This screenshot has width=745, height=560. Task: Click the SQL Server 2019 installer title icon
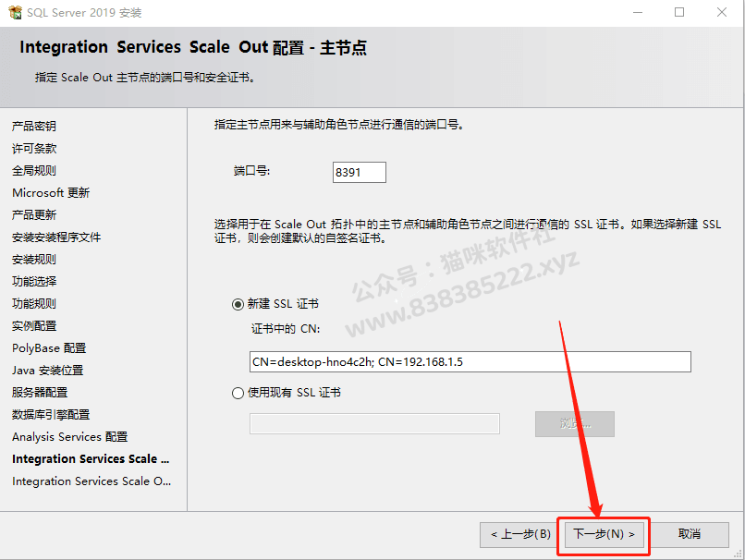point(15,12)
